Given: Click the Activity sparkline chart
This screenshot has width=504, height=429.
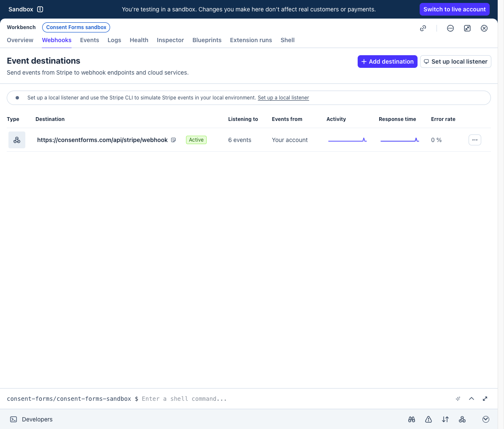Looking at the screenshot, I should (x=348, y=140).
